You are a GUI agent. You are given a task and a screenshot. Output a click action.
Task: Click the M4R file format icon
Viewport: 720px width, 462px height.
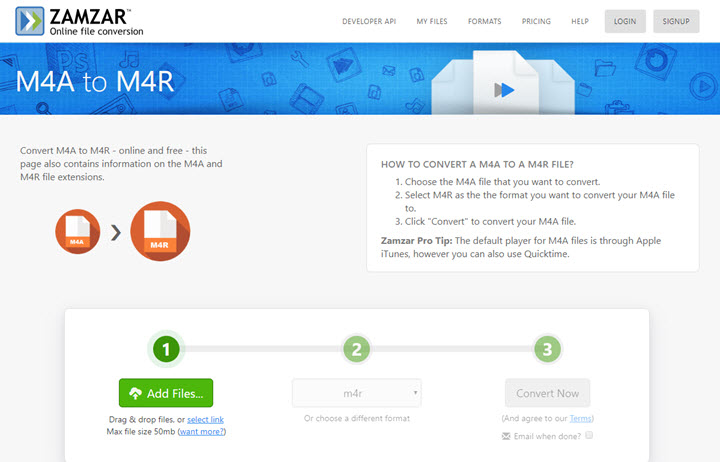tap(160, 231)
